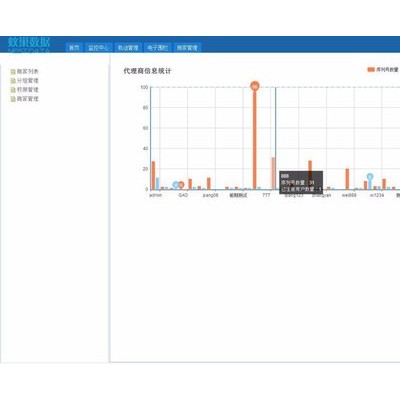Screen dimensions: 400x400
Task: Open the 首页 tab
Action: 74,48
